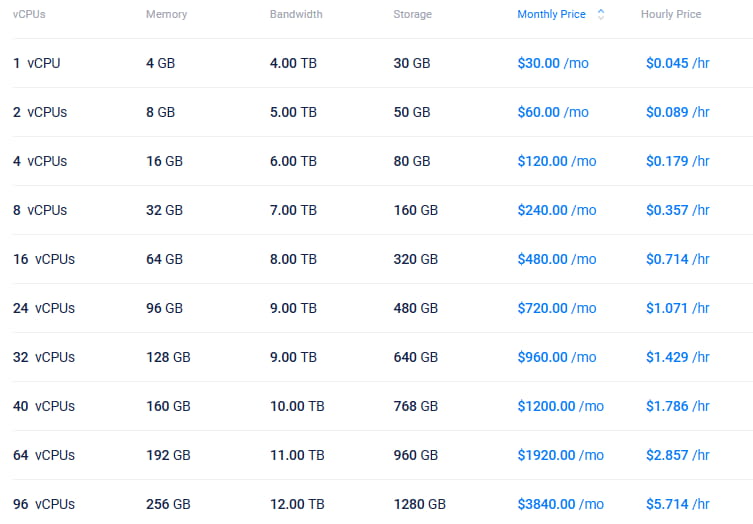753x524 pixels.
Task: Click the $0.045 /hr hourly price
Action: tap(677, 63)
